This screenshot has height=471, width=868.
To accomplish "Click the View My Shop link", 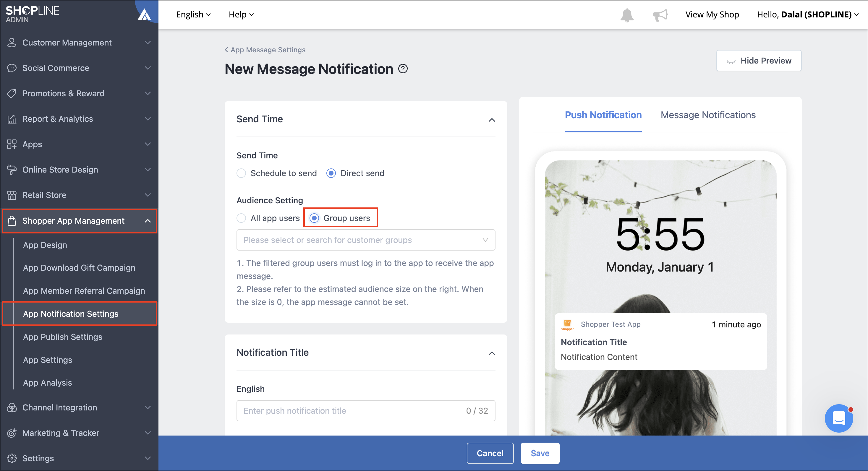I will tap(712, 14).
